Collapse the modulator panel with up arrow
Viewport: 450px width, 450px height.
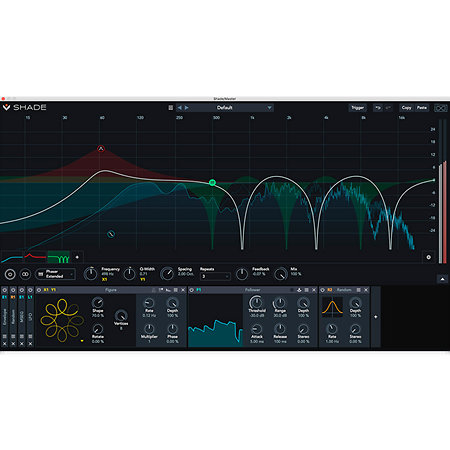pos(442,279)
